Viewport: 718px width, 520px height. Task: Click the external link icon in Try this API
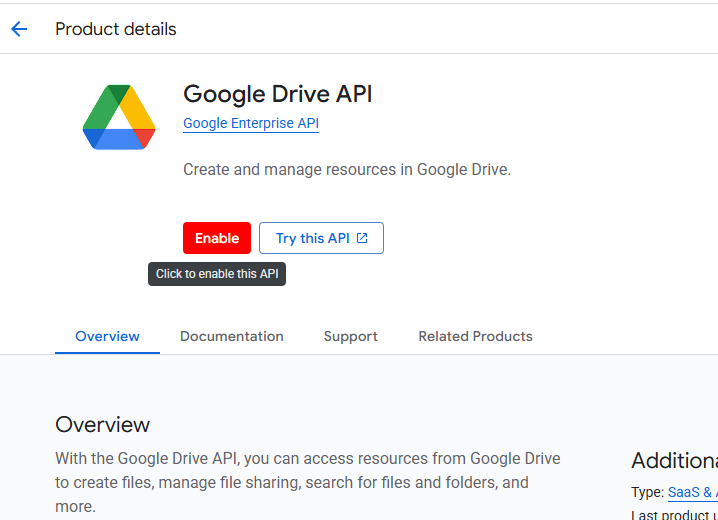pyautogui.click(x=362, y=238)
